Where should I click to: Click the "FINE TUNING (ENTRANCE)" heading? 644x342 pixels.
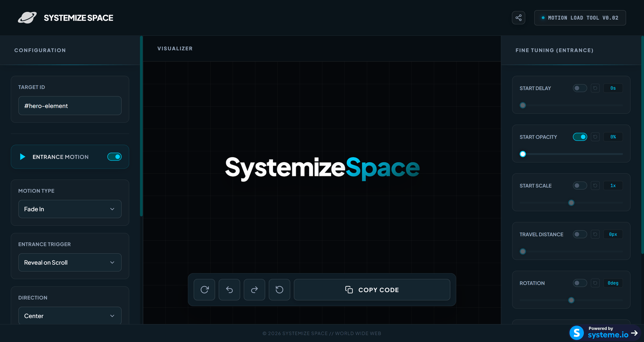[554, 50]
